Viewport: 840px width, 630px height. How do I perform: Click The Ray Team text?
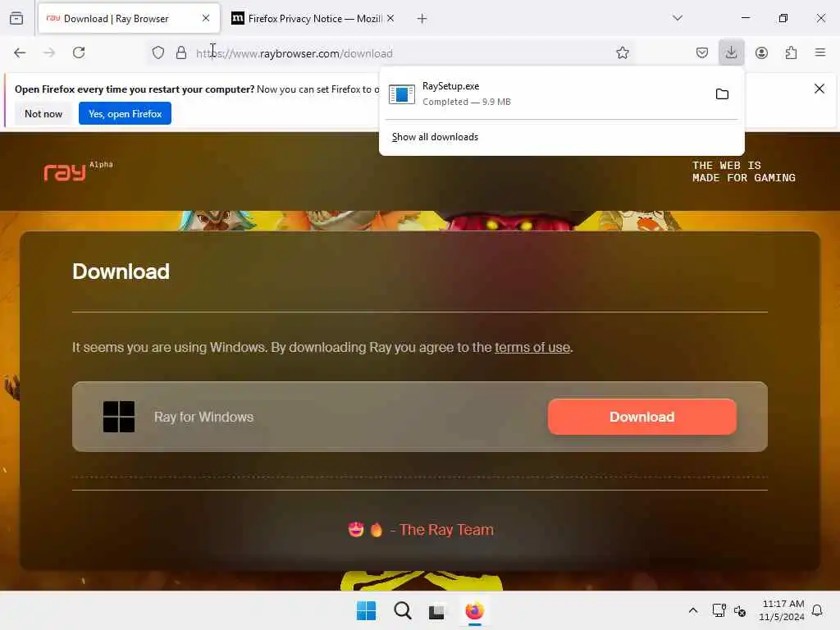point(446,530)
